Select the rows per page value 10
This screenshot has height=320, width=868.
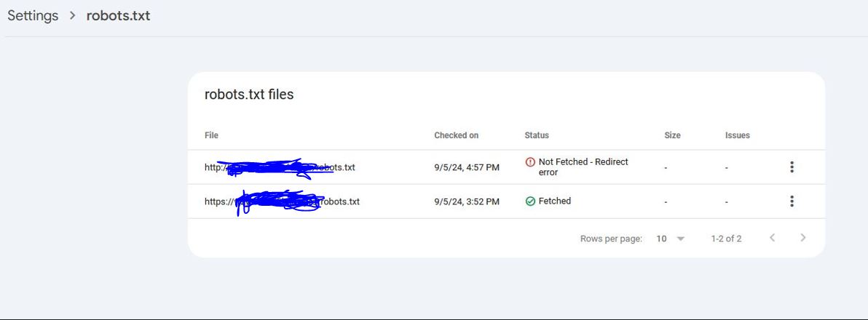point(661,239)
